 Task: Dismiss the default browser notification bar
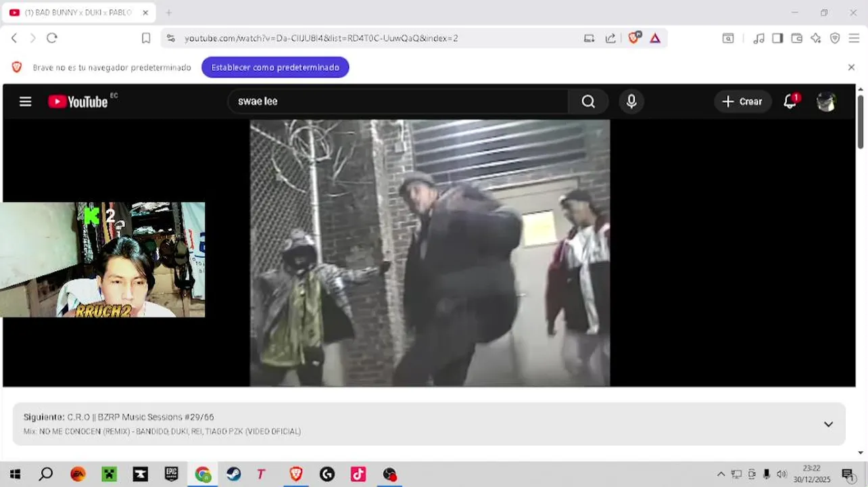(x=851, y=67)
